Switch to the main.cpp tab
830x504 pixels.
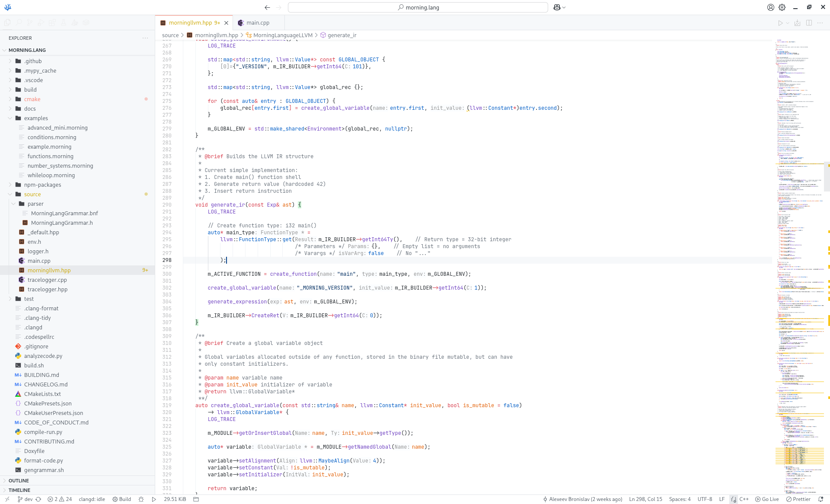coord(258,23)
